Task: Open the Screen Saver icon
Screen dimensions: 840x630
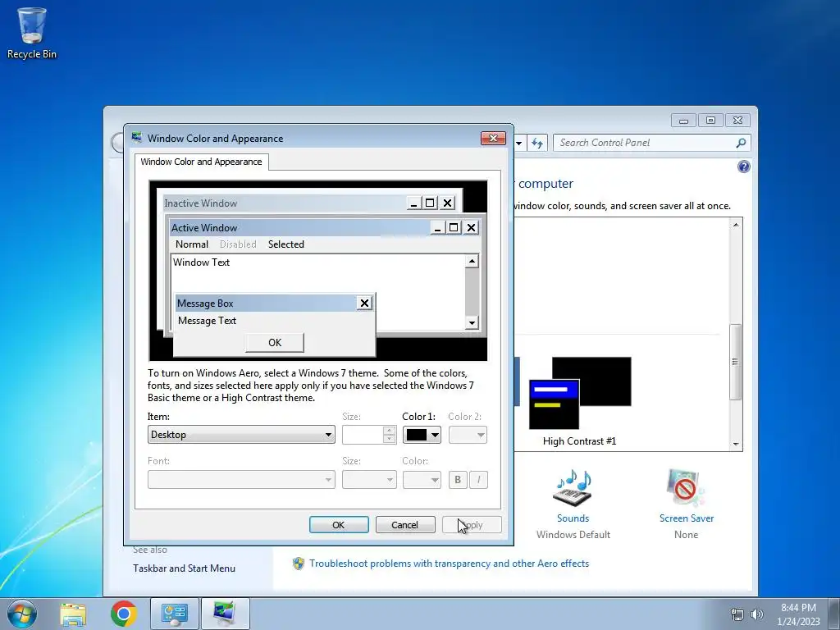Action: pyautogui.click(x=686, y=487)
